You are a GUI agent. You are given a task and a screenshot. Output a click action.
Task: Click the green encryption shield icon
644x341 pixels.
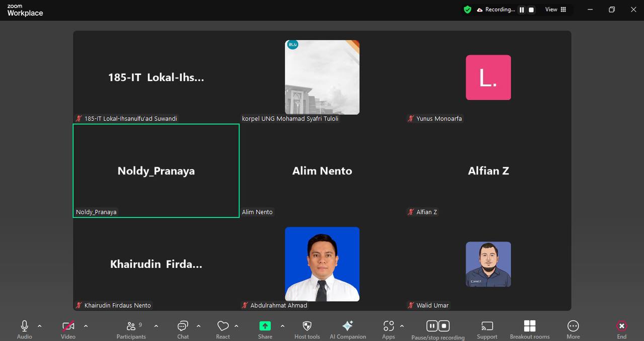click(467, 10)
